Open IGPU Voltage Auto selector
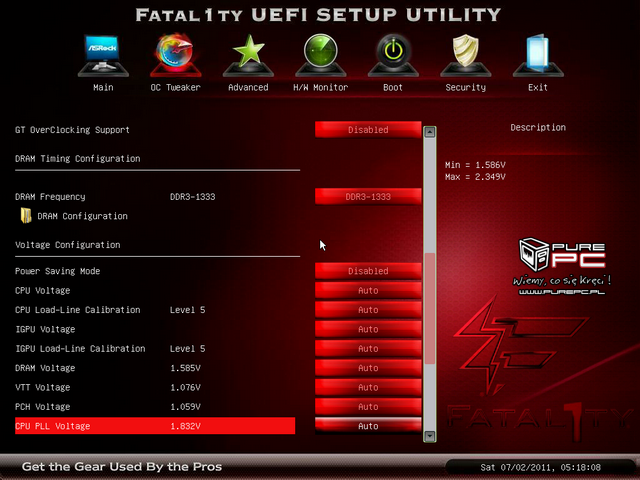The width and height of the screenshot is (640, 480). point(368,329)
